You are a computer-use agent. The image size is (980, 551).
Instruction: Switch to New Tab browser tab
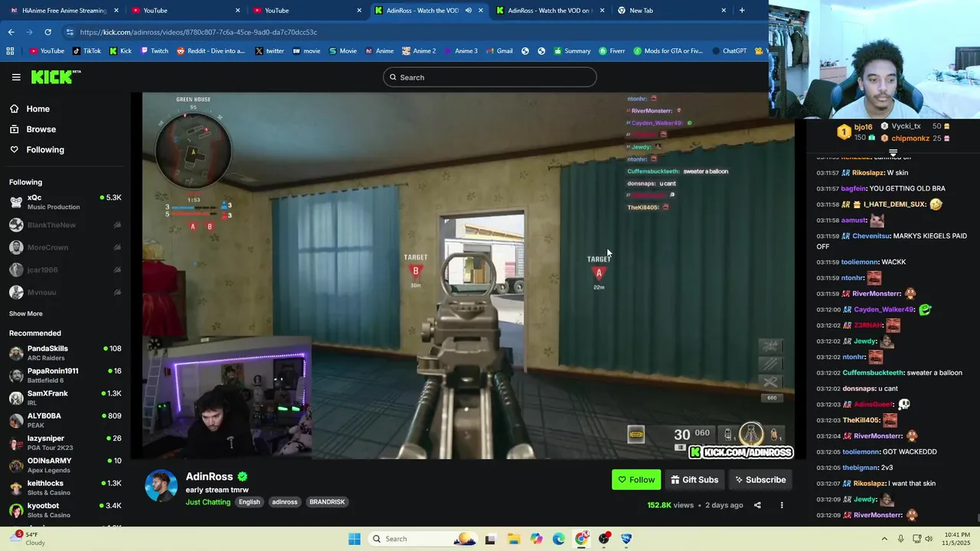tap(672, 11)
